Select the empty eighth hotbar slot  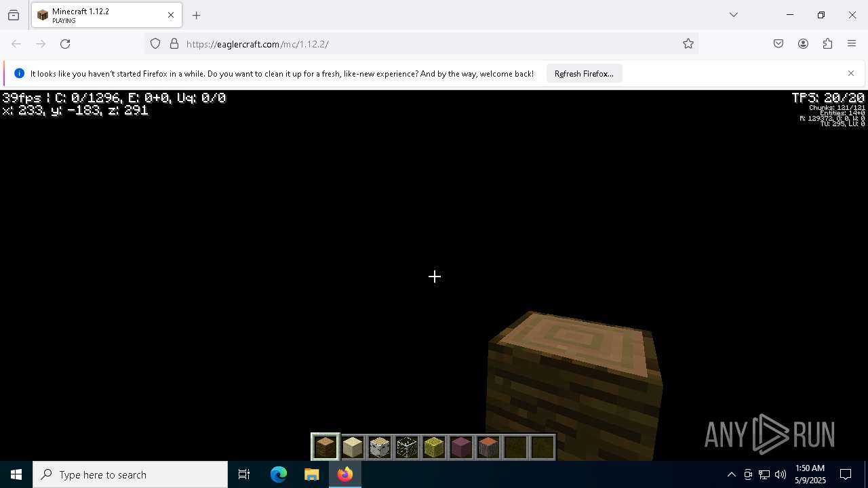pyautogui.click(x=515, y=447)
